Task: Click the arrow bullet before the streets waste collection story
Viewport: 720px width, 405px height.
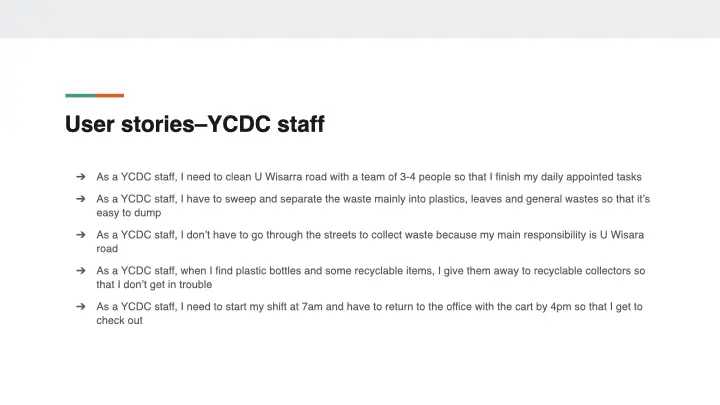Action: [80, 235]
